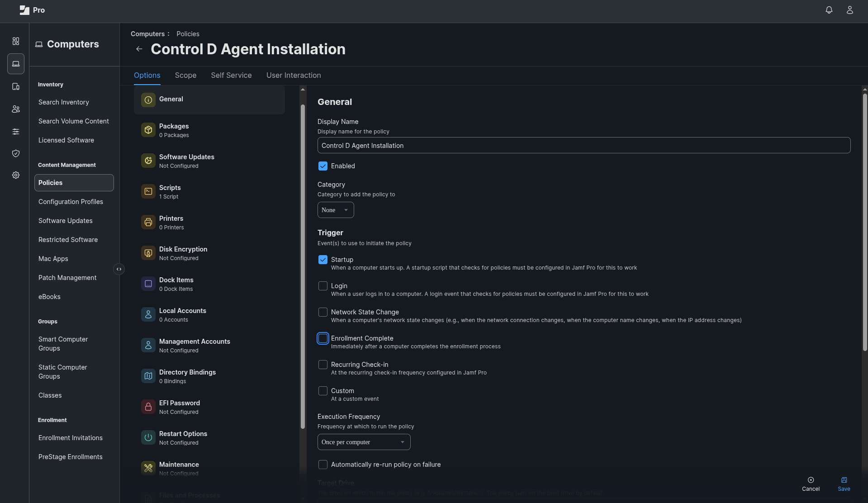Open Enrollment Invitations
The width and height of the screenshot is (868, 503).
click(x=71, y=438)
